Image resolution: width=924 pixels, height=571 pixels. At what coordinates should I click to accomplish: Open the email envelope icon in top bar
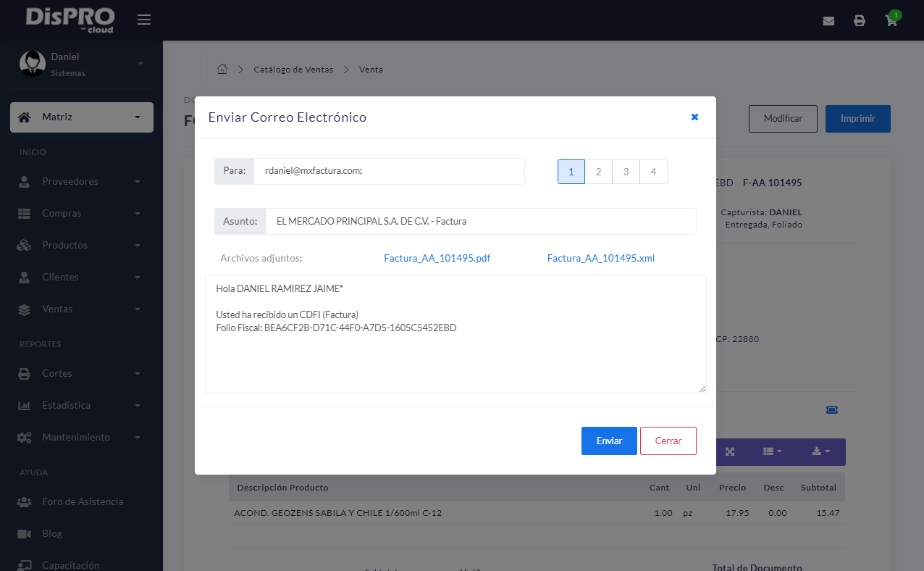coord(828,21)
